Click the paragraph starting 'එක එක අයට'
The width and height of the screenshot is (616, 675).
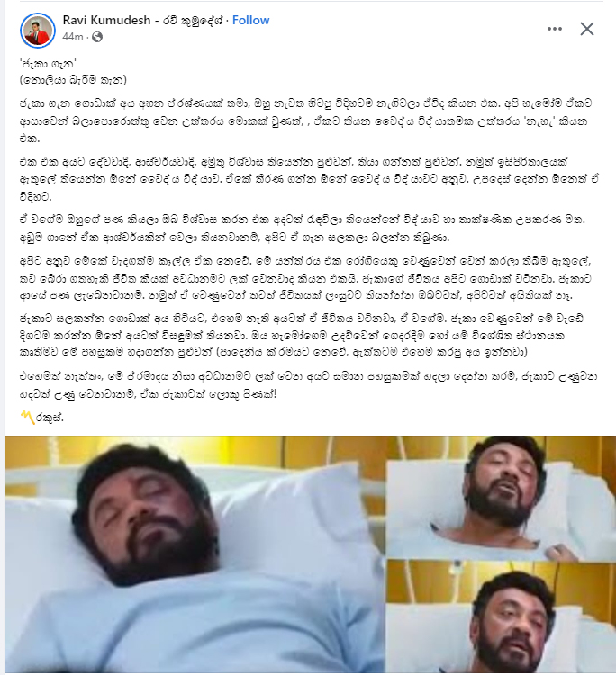point(309,179)
